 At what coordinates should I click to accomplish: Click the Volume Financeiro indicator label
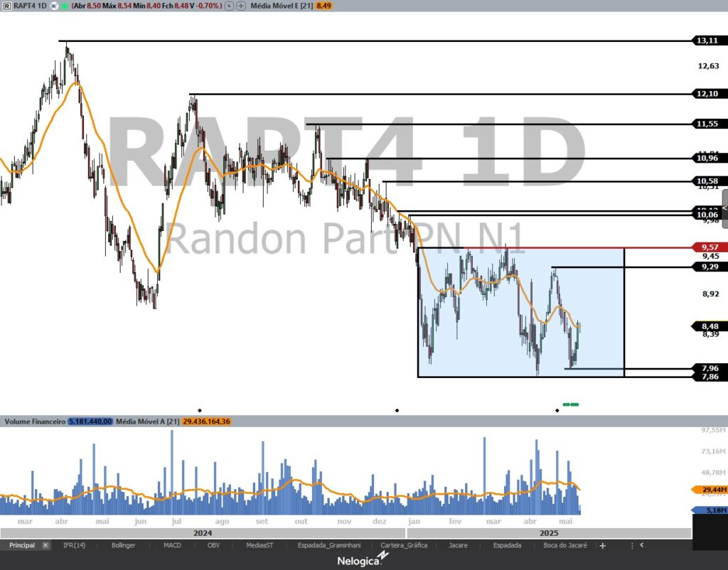(x=35, y=421)
